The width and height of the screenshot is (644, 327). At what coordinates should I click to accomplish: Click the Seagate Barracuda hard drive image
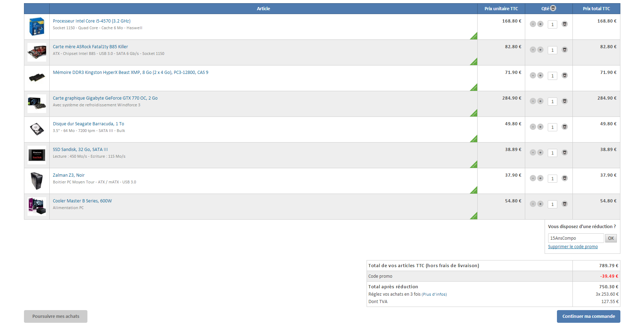tap(37, 129)
